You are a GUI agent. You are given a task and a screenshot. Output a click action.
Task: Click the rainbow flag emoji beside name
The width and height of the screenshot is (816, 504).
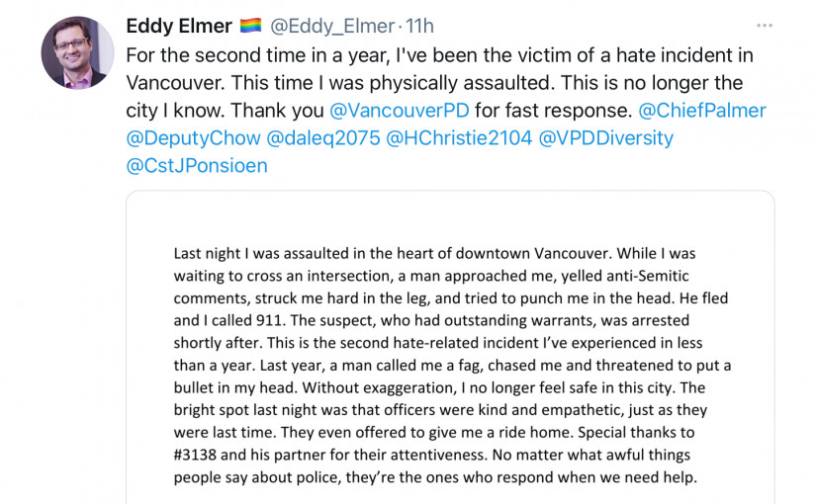[250, 27]
